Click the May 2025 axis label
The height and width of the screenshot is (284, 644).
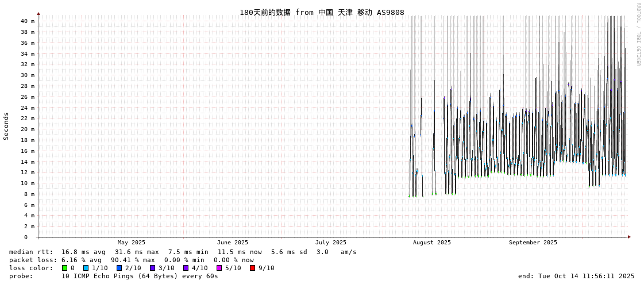[x=131, y=243]
